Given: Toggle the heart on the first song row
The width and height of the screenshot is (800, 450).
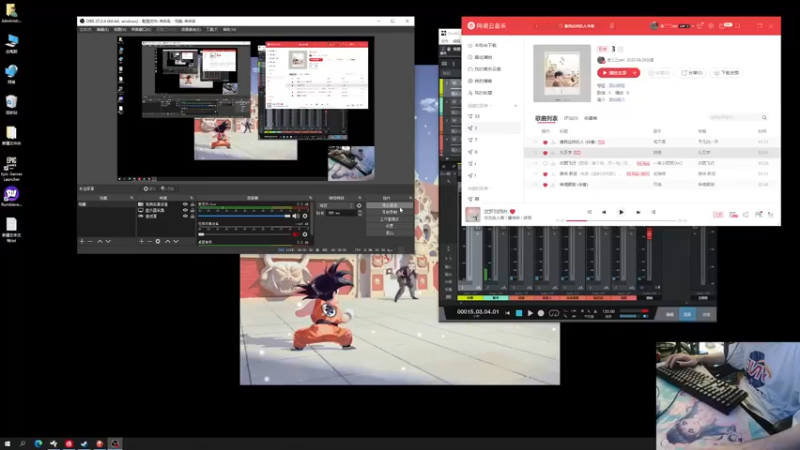Looking at the screenshot, I should tap(545, 142).
